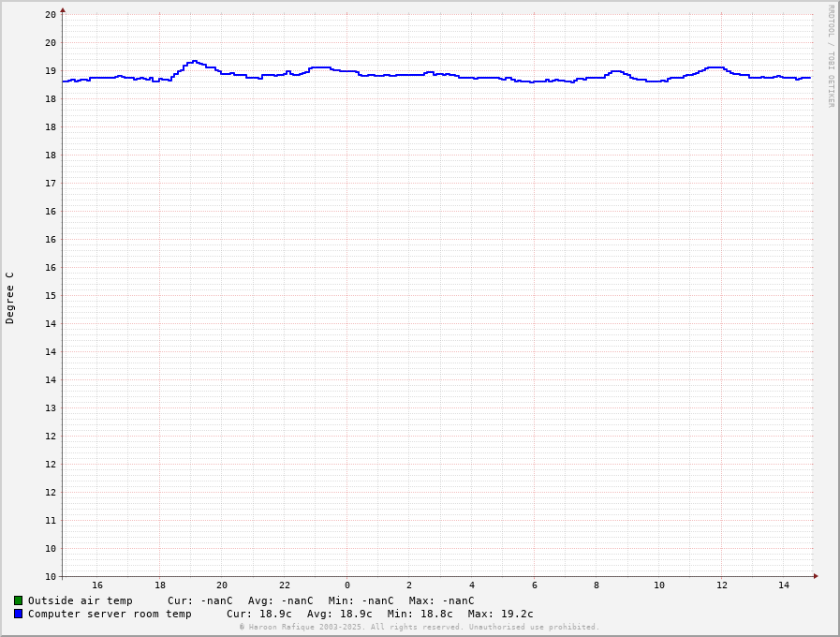Image resolution: width=840 pixels, height=637 pixels.
Task: Click the blue Computer server room temp swatch
Action: tap(18, 614)
